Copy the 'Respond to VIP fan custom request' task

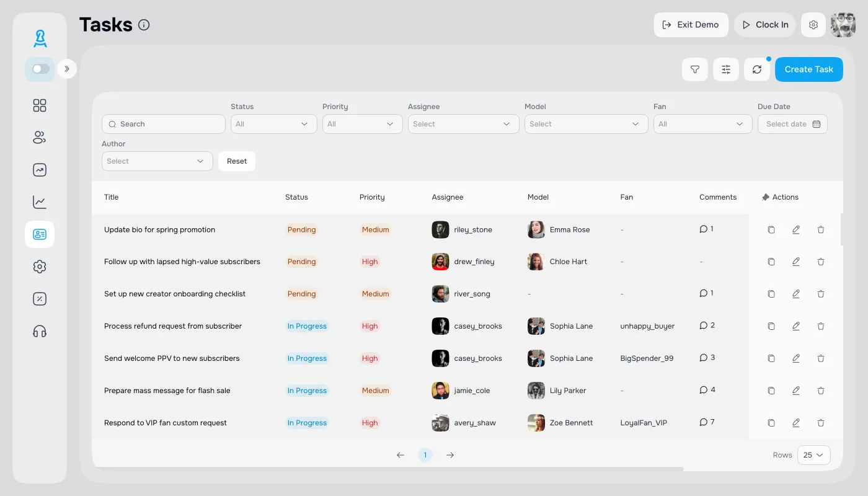pos(771,423)
